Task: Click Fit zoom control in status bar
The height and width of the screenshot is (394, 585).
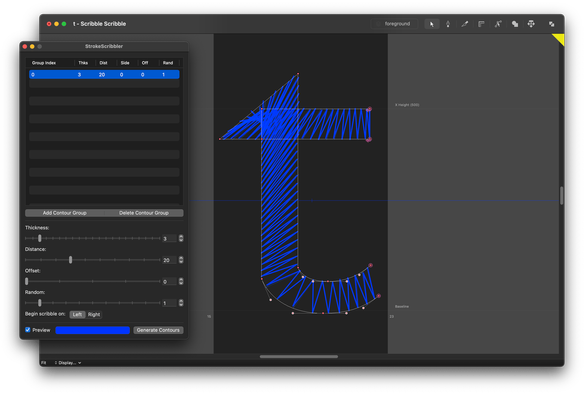Action: click(x=44, y=363)
